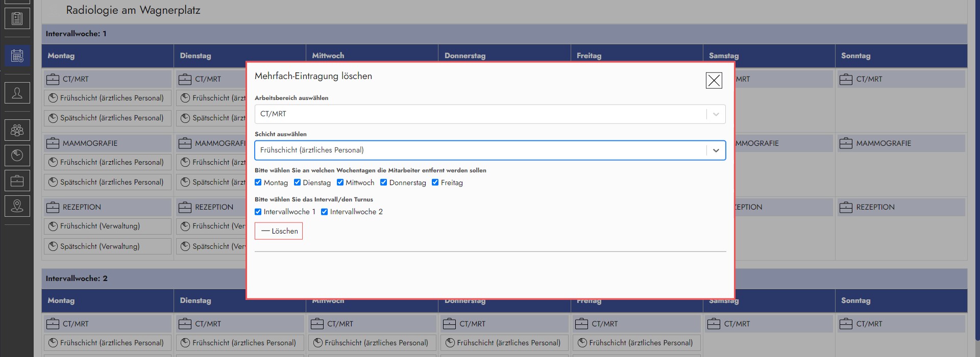Open the single user profile sidebar icon
The width and height of the screenshot is (980, 357).
[17, 93]
